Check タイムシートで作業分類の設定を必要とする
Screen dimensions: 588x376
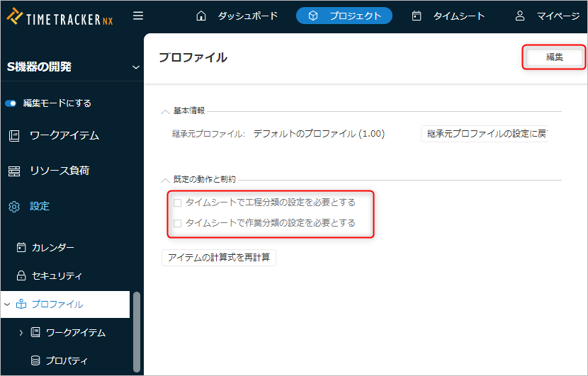178,223
